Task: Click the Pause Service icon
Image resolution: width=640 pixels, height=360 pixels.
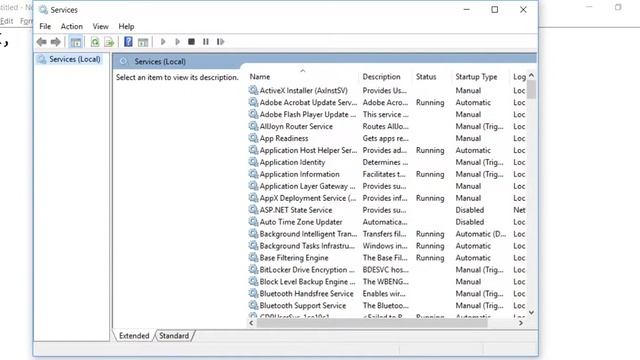Action: pyautogui.click(x=206, y=42)
